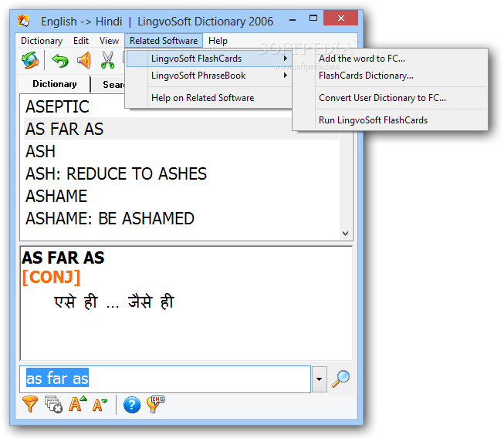Select the word ASEPTIC in the list
Viewport: 504px width, 441px height.
point(57,107)
